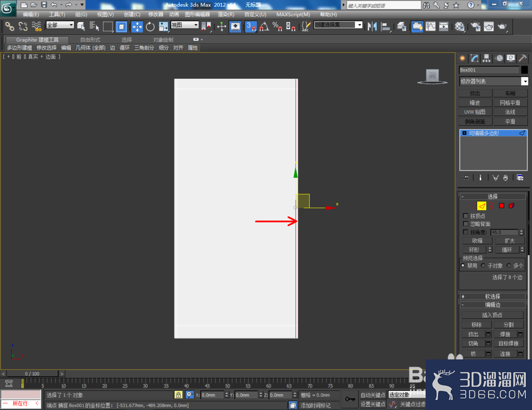The width and height of the screenshot is (532, 410).
Task: Toggle Angle Snap
Action: (264, 26)
